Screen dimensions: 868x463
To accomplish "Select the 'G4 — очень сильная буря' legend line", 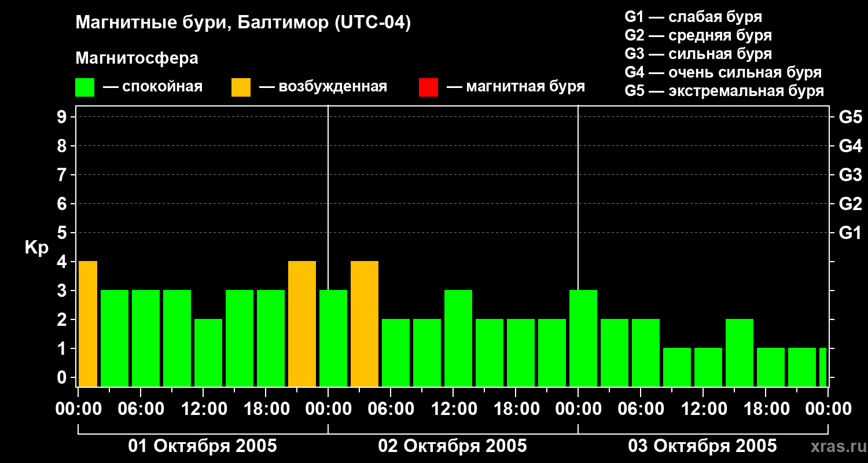I will (x=723, y=72).
